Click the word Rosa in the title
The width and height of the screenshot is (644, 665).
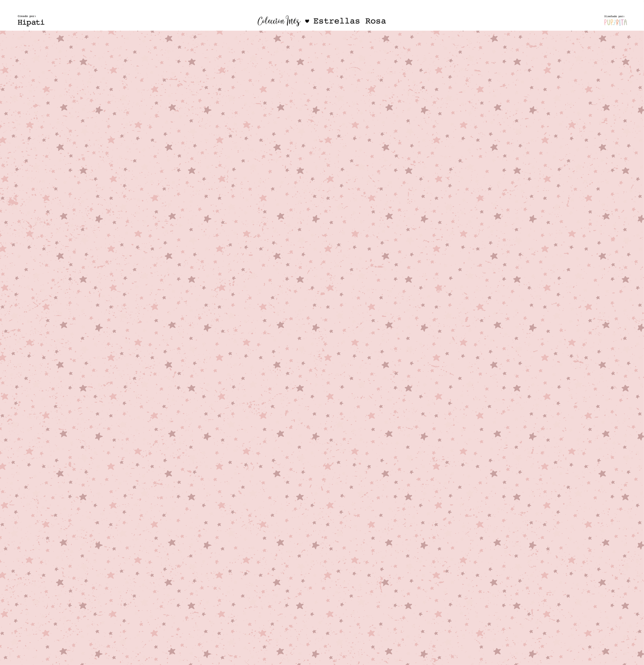[376, 21]
